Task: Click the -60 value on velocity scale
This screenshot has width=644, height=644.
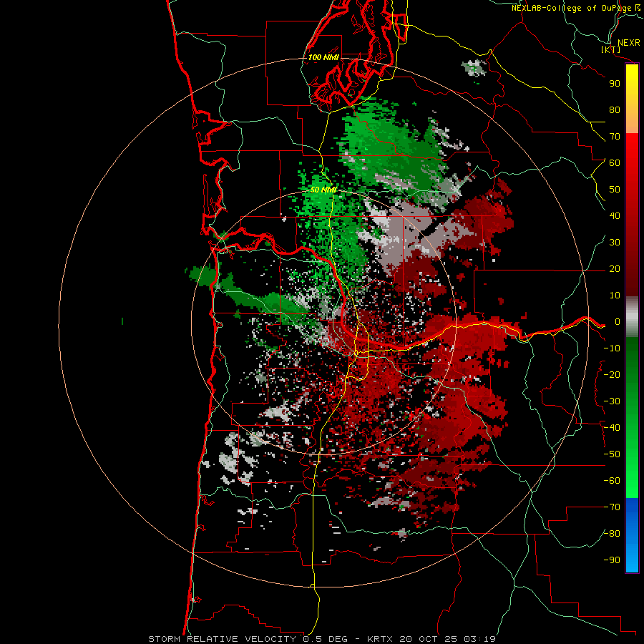Action: [x=612, y=481]
